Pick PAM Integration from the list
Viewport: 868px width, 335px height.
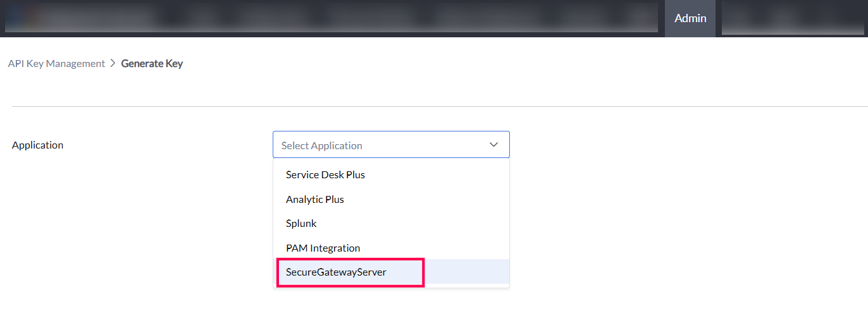[391, 248]
